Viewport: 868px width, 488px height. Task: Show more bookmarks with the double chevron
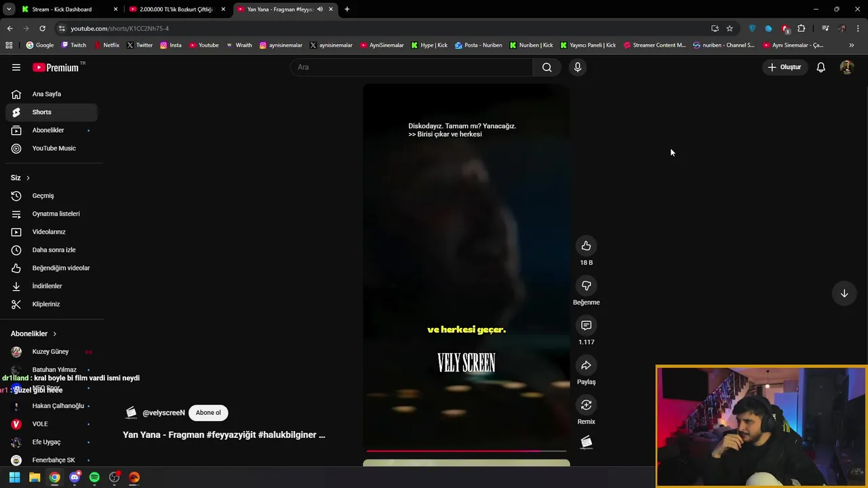click(852, 45)
